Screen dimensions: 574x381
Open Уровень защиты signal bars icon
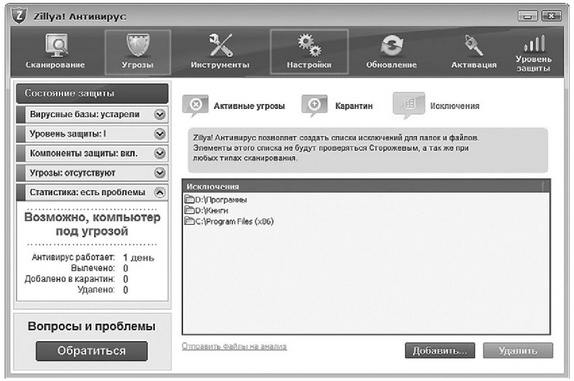pyautogui.click(x=534, y=44)
